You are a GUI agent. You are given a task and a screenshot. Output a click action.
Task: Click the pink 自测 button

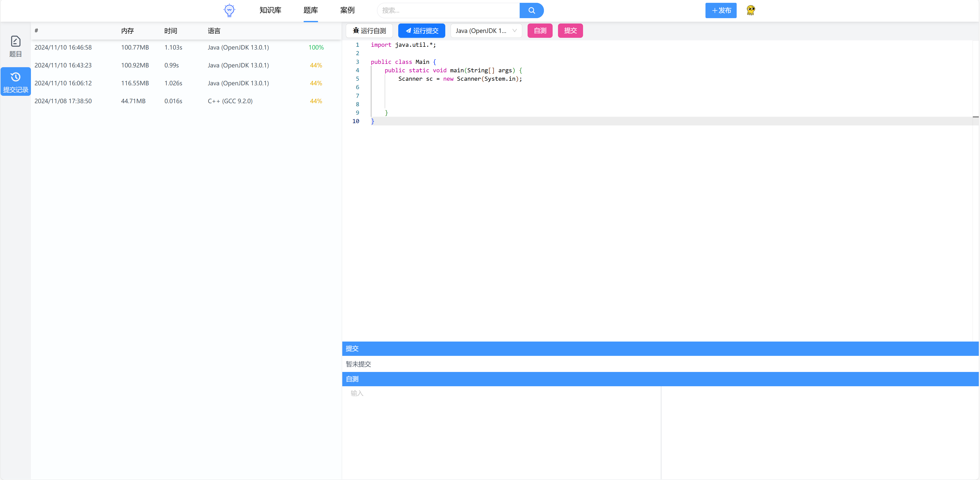(539, 31)
